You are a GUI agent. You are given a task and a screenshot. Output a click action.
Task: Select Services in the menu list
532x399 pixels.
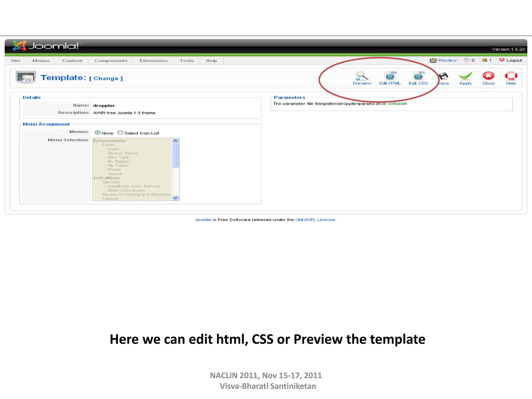[x=111, y=182]
